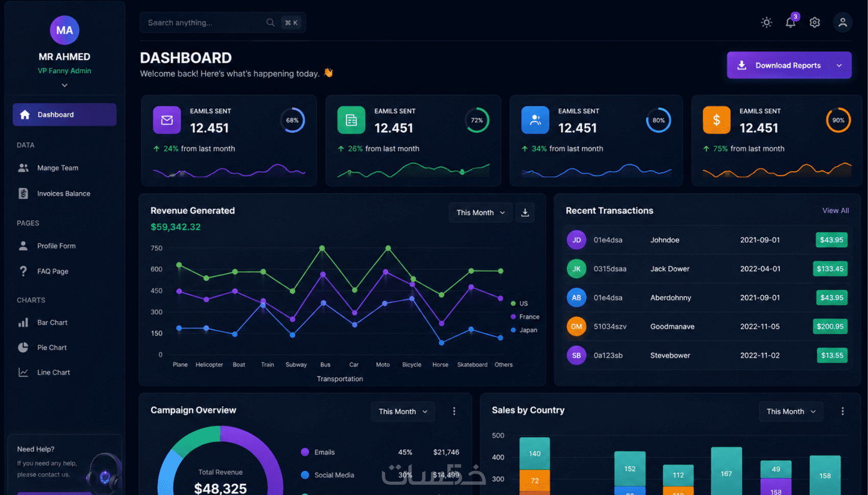Click the search magnifier icon

coord(270,22)
